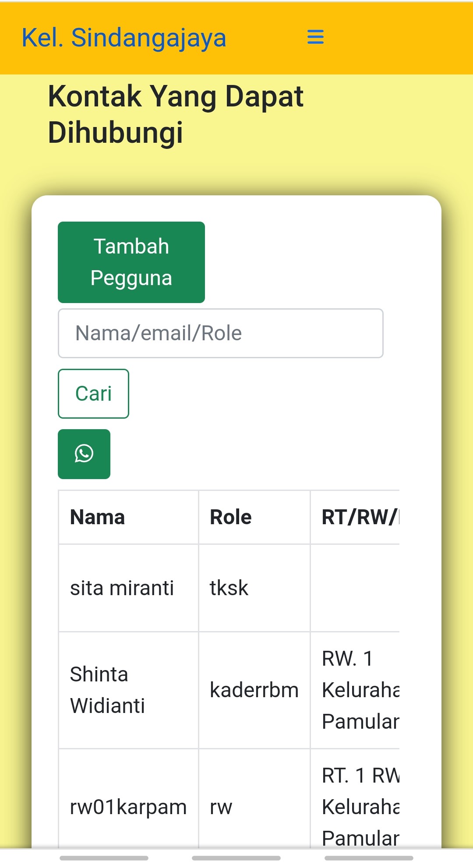Click the Cari search button

[93, 393]
